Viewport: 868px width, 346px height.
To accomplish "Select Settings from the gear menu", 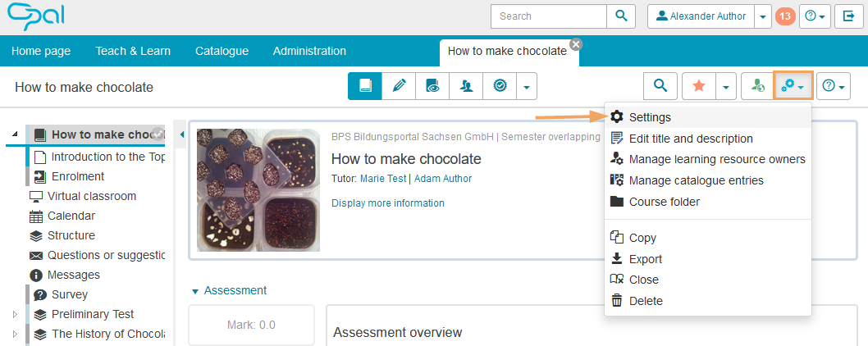I will click(650, 117).
